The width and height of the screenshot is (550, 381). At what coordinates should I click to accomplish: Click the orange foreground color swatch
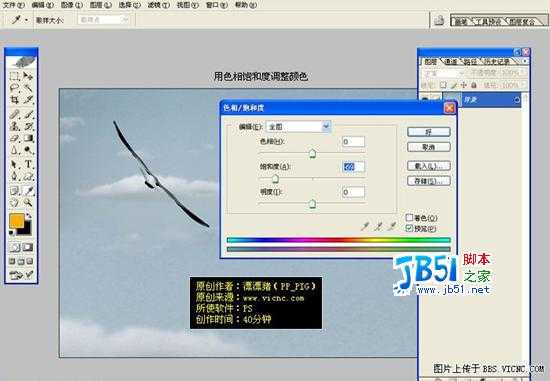point(16,221)
